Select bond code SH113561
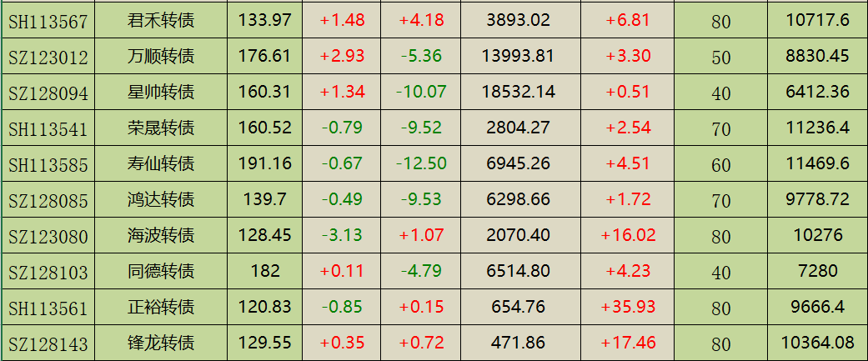868x361 pixels. [x=48, y=308]
